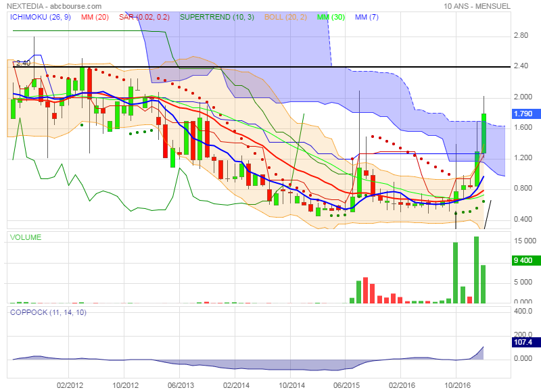Click the 06/2013 date axis label
The image size is (541, 392).
point(181,385)
